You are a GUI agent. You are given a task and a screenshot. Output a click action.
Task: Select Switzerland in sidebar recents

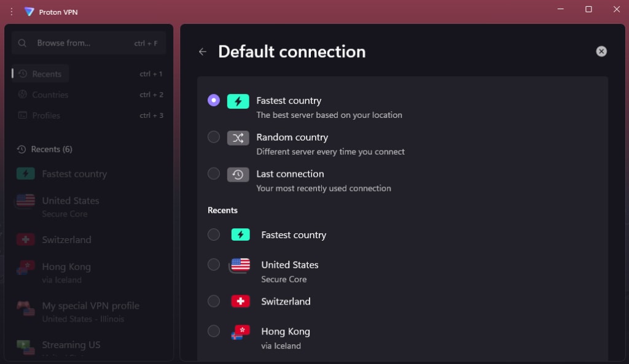click(x=88, y=240)
